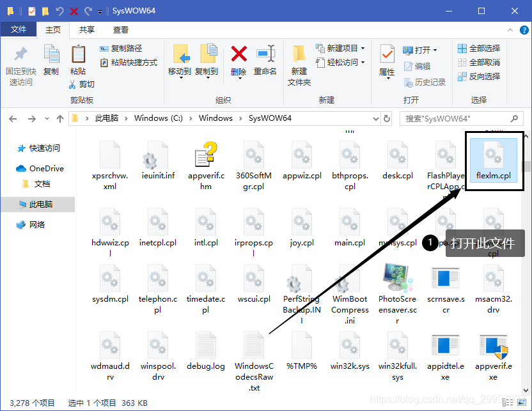532x411 pixels.
Task: Copy the selected file
Action: click(51, 61)
